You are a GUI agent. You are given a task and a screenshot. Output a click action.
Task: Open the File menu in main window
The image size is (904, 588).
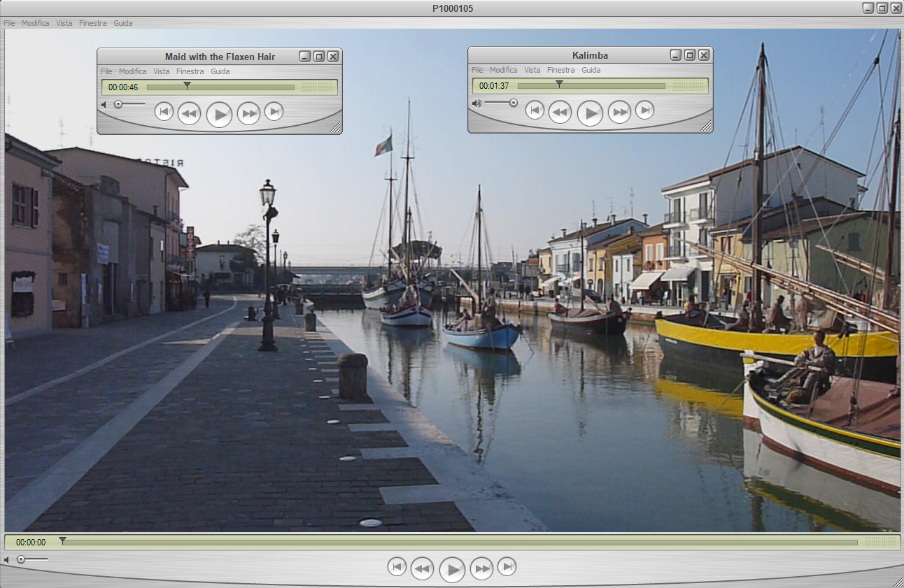9,23
